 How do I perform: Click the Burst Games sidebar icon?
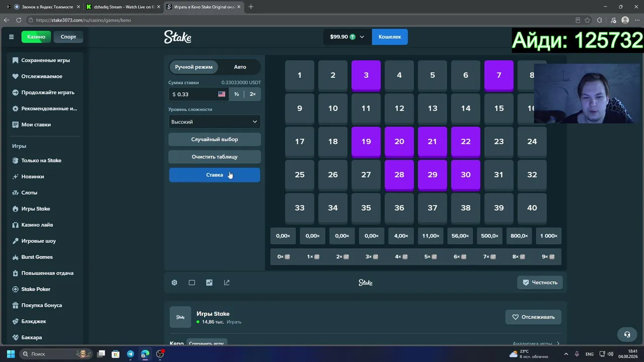click(16, 257)
